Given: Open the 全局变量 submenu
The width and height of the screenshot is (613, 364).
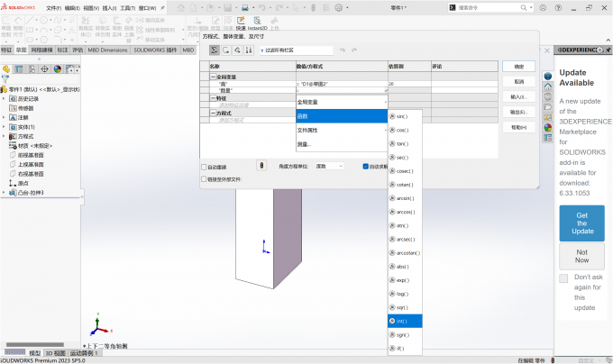Looking at the screenshot, I should tap(342, 102).
